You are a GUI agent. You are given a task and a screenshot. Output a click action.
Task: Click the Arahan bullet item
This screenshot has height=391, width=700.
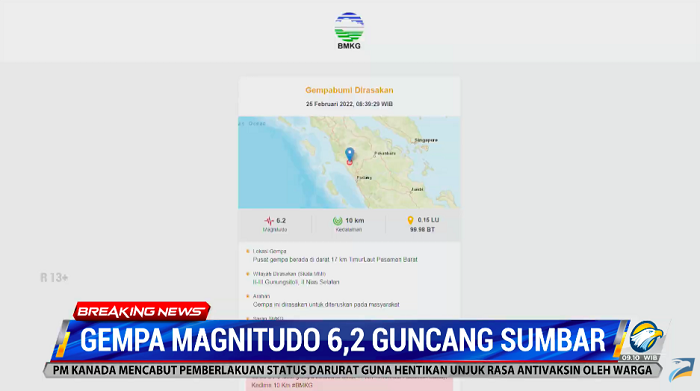[x=322, y=300]
